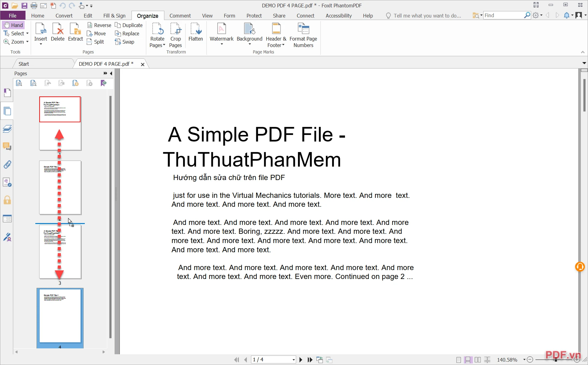Print the document from the quick access toolbar
The image size is (588, 365).
[34, 6]
